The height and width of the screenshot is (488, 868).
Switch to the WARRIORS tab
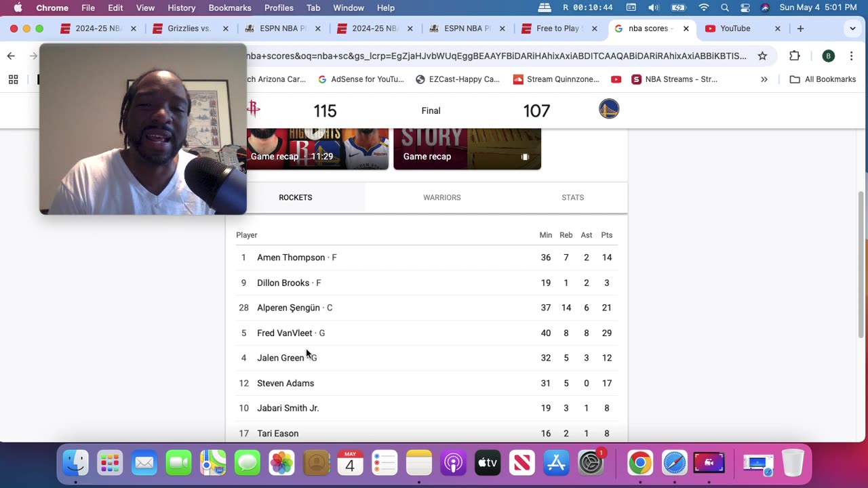click(x=442, y=197)
